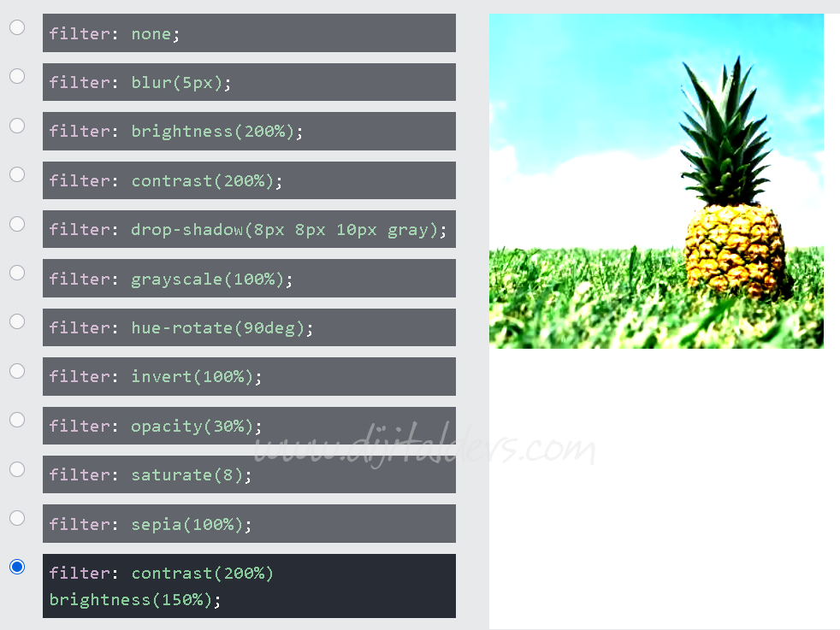
Task: Click the selected contrast brightness radio button
Action: pyautogui.click(x=17, y=567)
